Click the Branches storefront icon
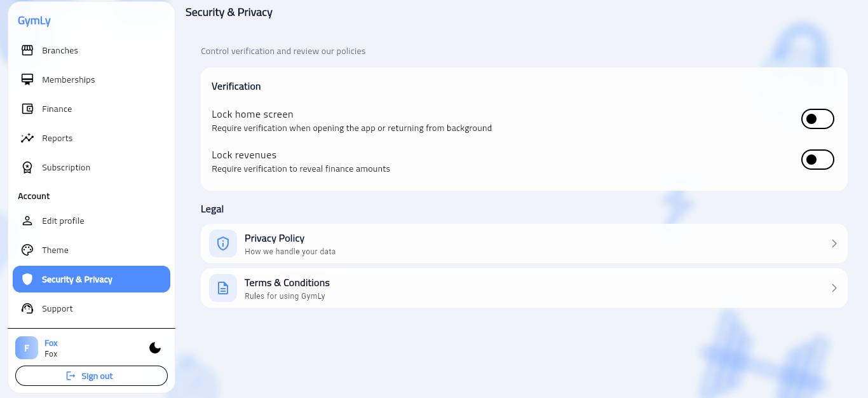The image size is (868, 398). 27,50
